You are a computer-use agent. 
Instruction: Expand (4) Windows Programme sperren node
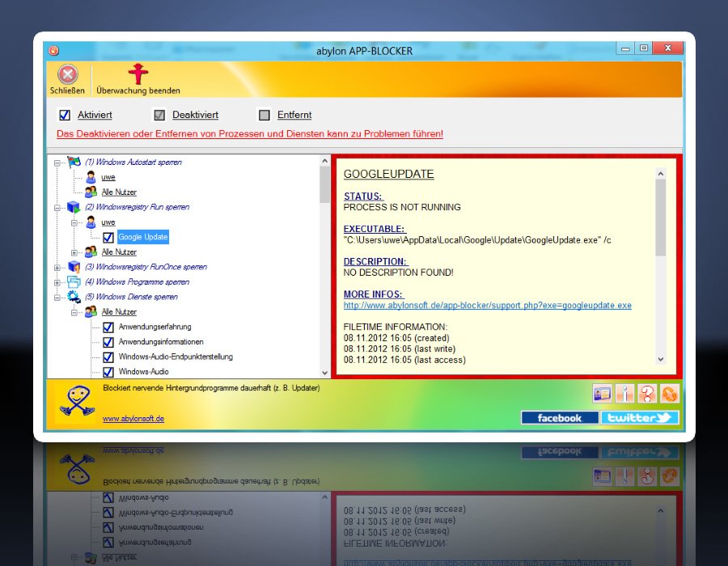point(57,282)
